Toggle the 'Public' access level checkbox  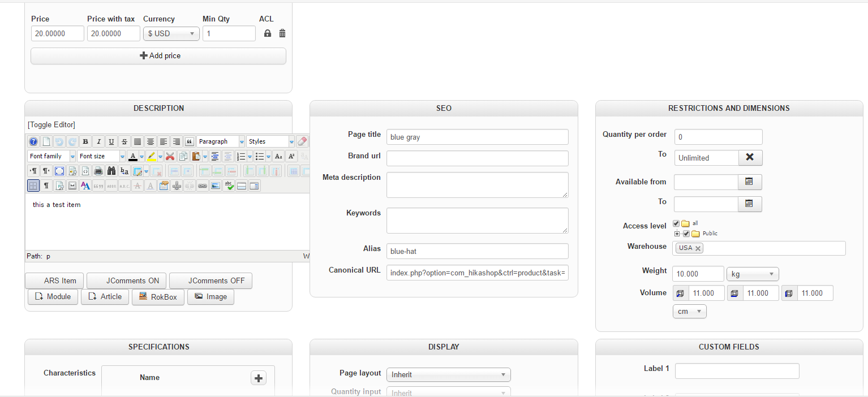(x=686, y=234)
